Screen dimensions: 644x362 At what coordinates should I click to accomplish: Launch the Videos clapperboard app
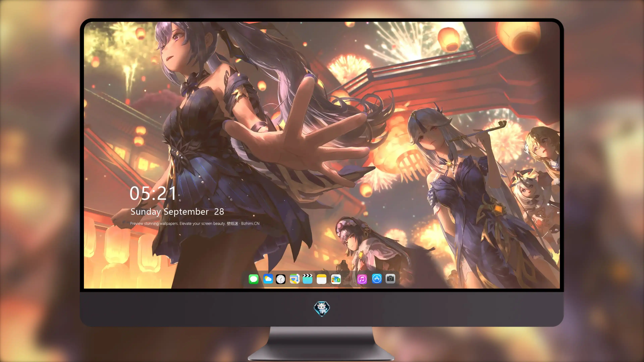(308, 279)
